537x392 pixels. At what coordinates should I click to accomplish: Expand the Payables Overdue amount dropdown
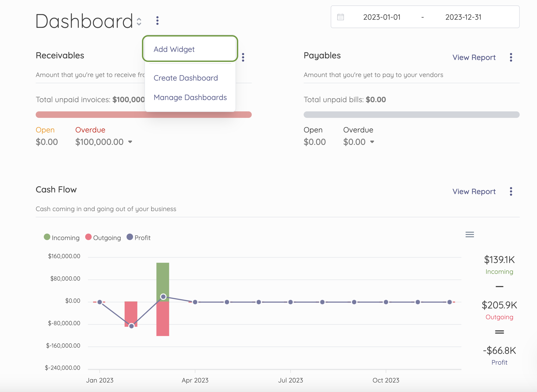tap(372, 142)
